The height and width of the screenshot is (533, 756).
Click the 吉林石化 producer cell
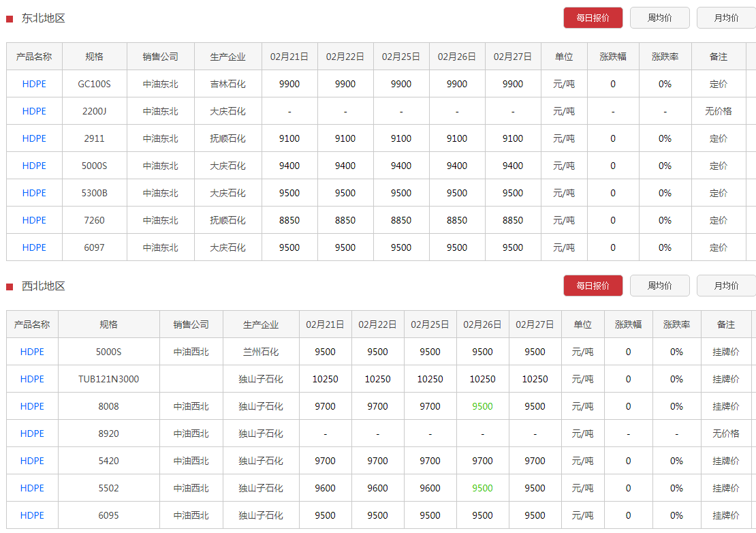coord(228,84)
